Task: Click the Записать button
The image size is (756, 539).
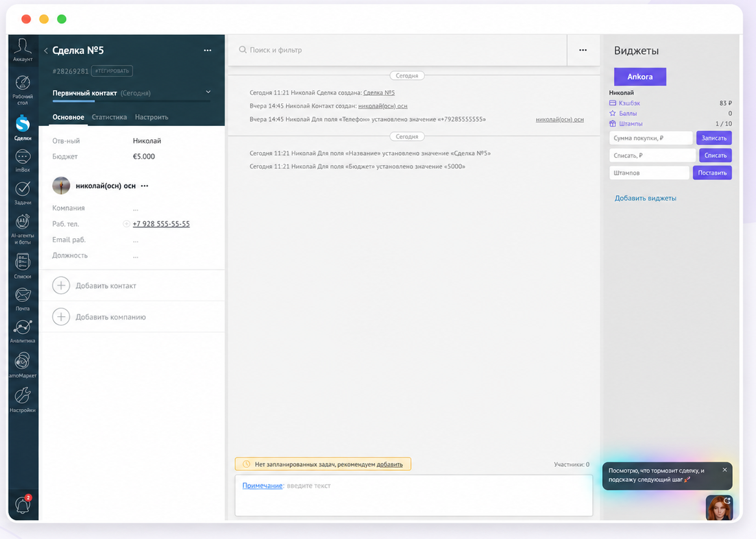Action: click(714, 138)
